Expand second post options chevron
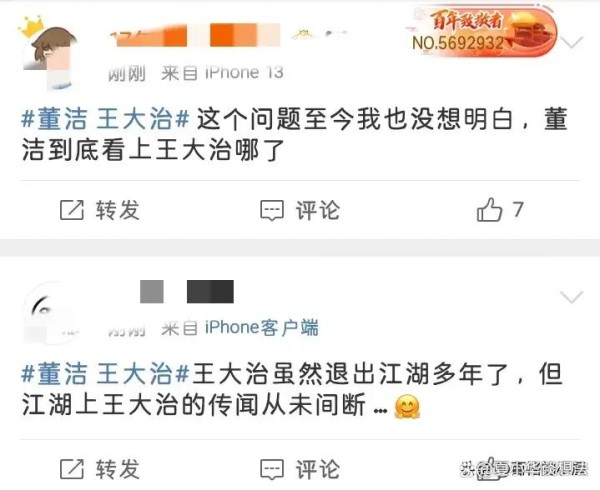The height and width of the screenshot is (490, 600). point(571,297)
